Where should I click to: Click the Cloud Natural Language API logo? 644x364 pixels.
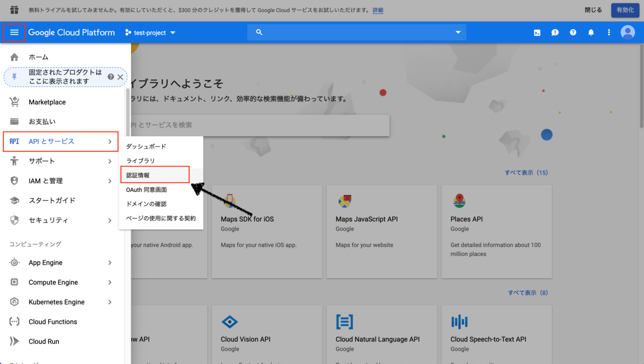coord(345,322)
